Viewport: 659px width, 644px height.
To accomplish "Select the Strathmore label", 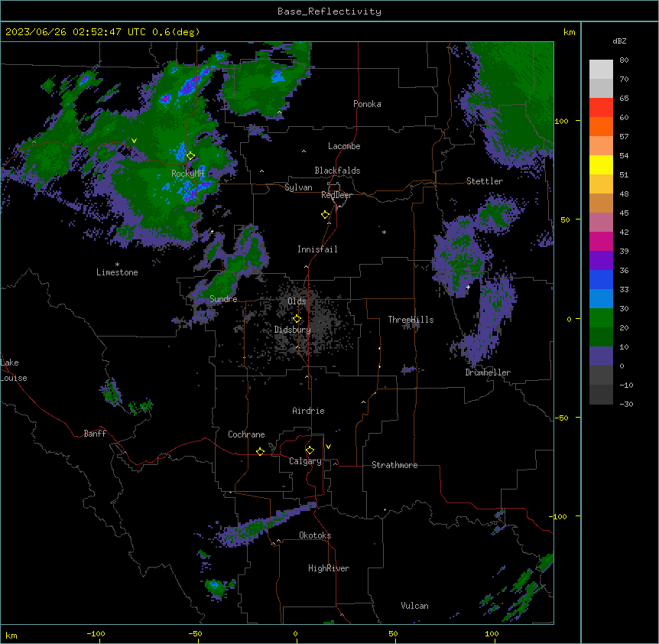I will pos(394,465).
